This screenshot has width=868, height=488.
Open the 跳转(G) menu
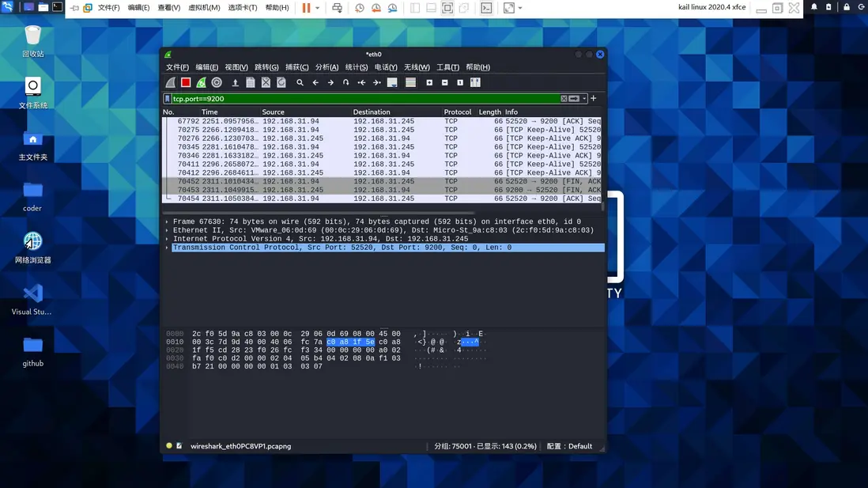[x=267, y=67]
